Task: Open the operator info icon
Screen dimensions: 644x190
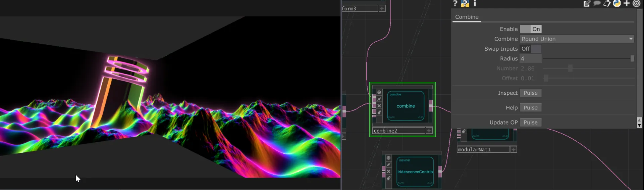Action: coord(475,3)
